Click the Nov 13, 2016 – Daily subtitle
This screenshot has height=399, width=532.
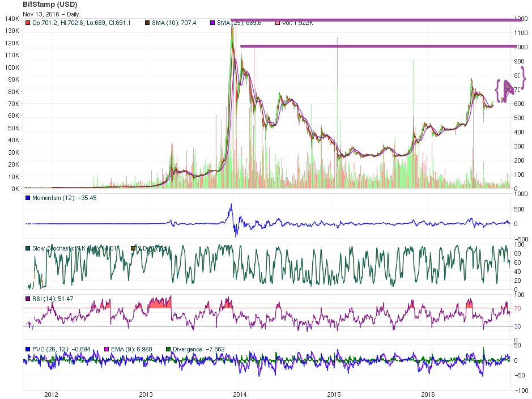click(50, 14)
